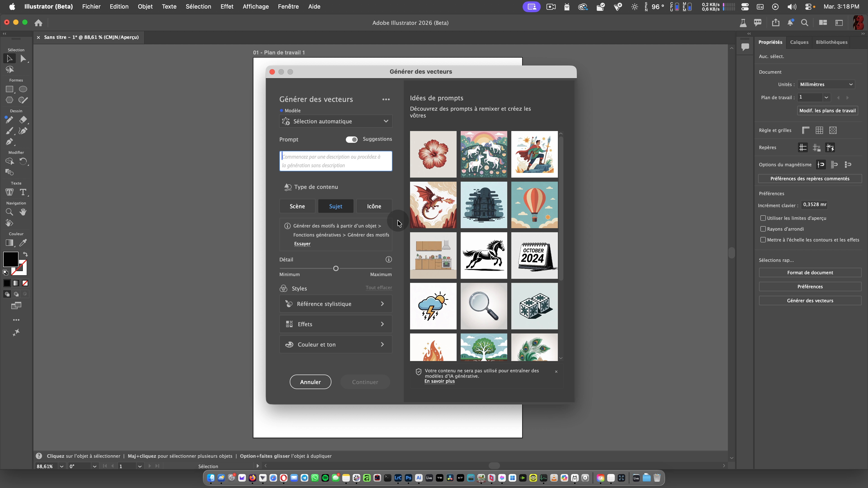Open the three-dots options menu in dialog
Screen dimensions: 868x488
click(386, 99)
